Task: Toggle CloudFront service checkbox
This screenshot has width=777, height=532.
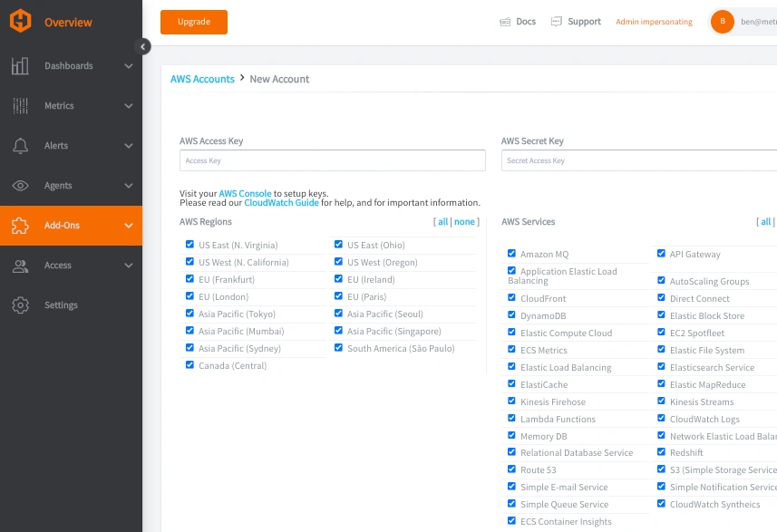Action: click(512, 297)
